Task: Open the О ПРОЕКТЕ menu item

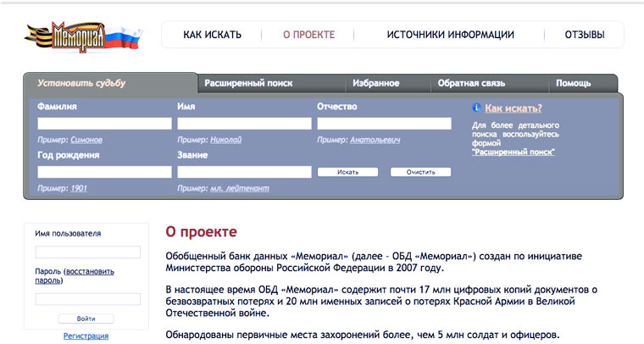Action: (x=308, y=35)
